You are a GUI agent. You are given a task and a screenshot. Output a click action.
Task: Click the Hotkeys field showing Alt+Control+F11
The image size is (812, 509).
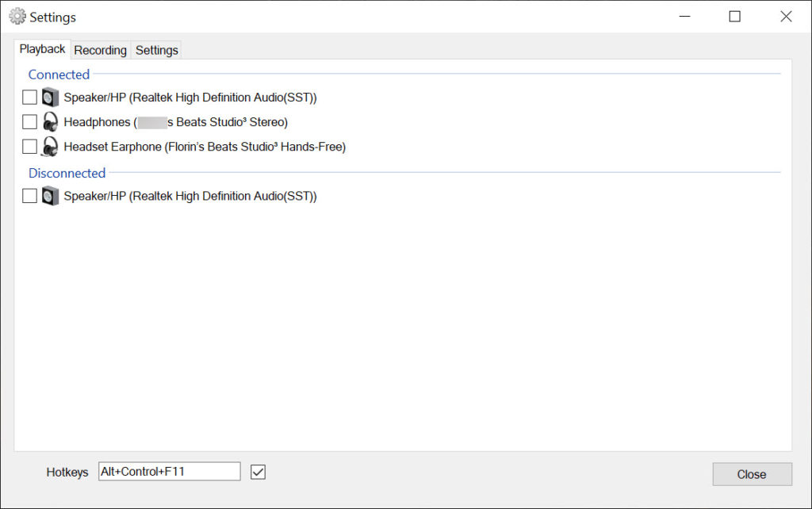coord(169,472)
